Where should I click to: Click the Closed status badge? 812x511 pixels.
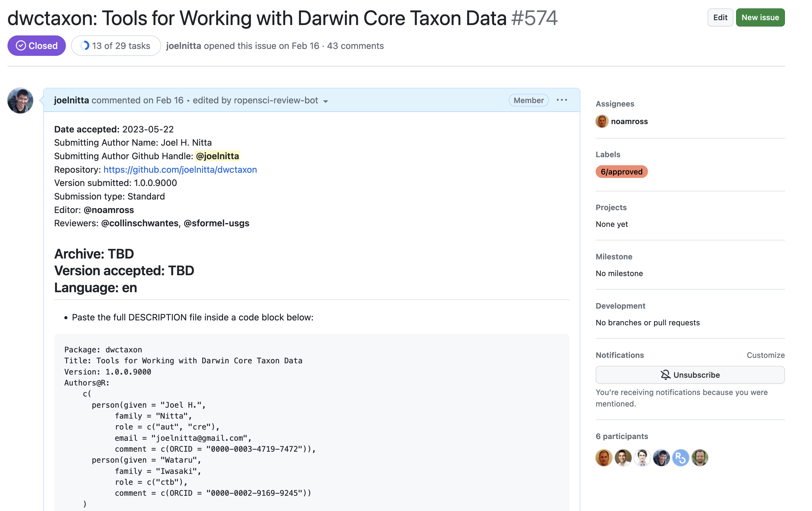[x=37, y=46]
